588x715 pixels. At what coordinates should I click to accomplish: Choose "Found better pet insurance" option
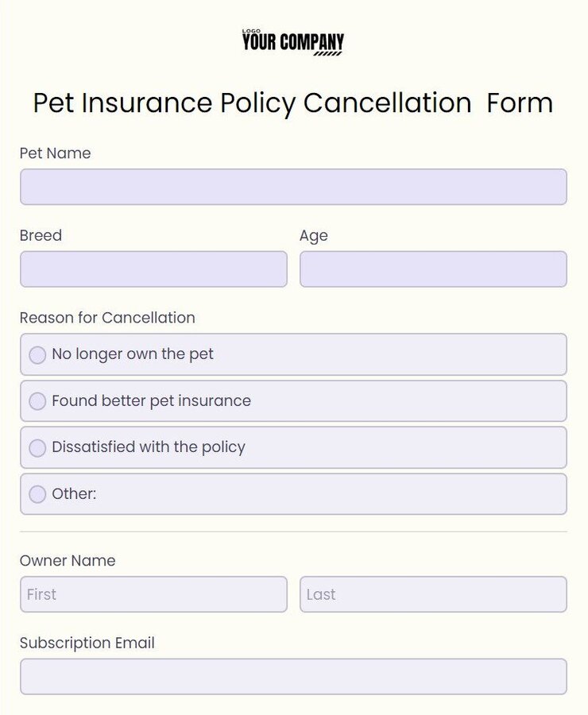coord(37,401)
